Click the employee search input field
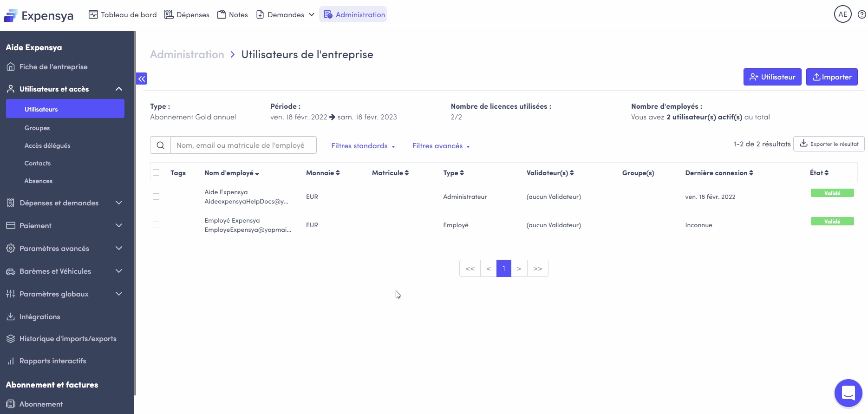The image size is (868, 414). (x=243, y=145)
